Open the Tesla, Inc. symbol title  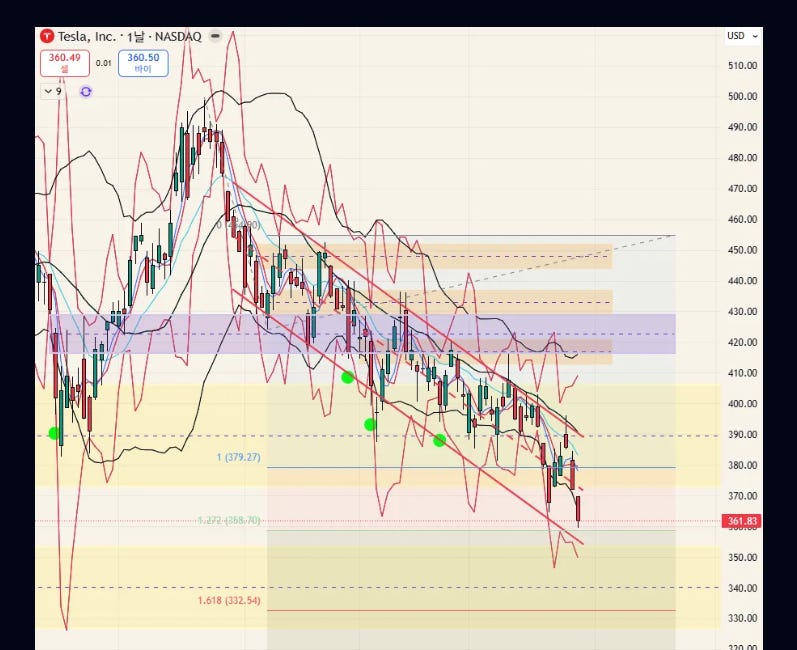click(129, 37)
